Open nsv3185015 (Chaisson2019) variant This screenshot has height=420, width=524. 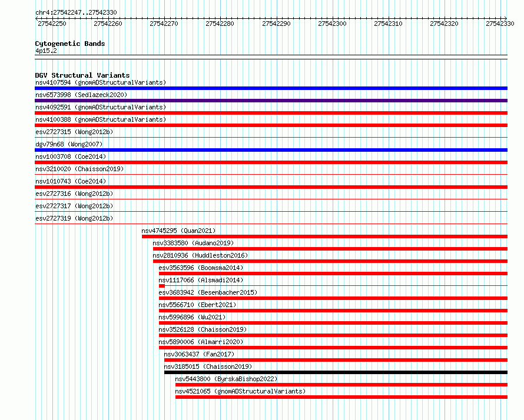208,366
